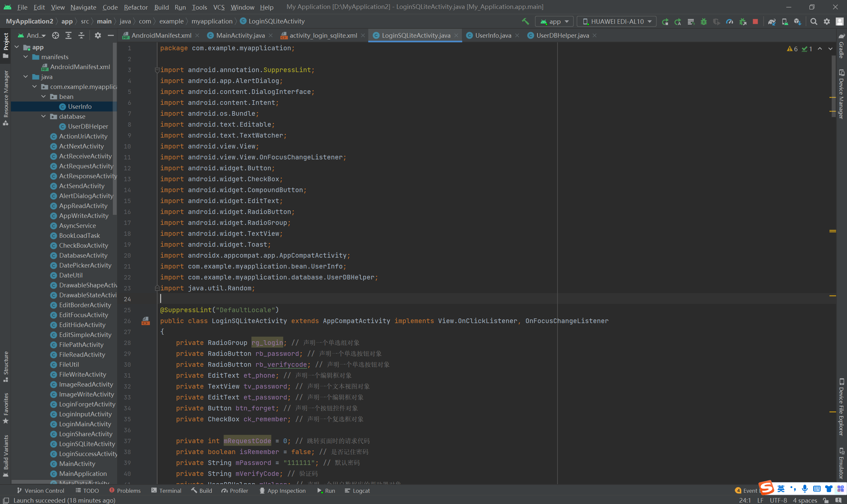Click Select Opened File target icon
Screen dimensions: 847x504
[x=56, y=35]
